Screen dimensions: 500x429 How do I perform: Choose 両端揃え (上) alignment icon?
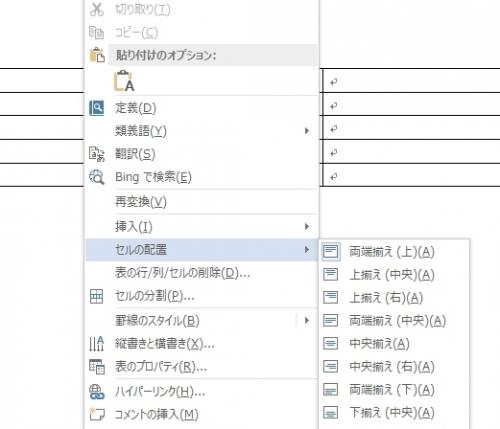pyautogui.click(x=331, y=251)
